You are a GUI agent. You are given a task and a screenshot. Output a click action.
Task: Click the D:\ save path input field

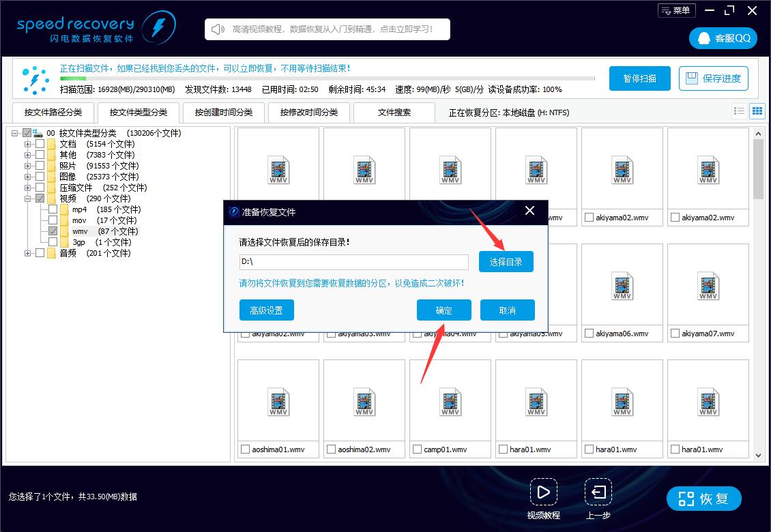coord(353,262)
